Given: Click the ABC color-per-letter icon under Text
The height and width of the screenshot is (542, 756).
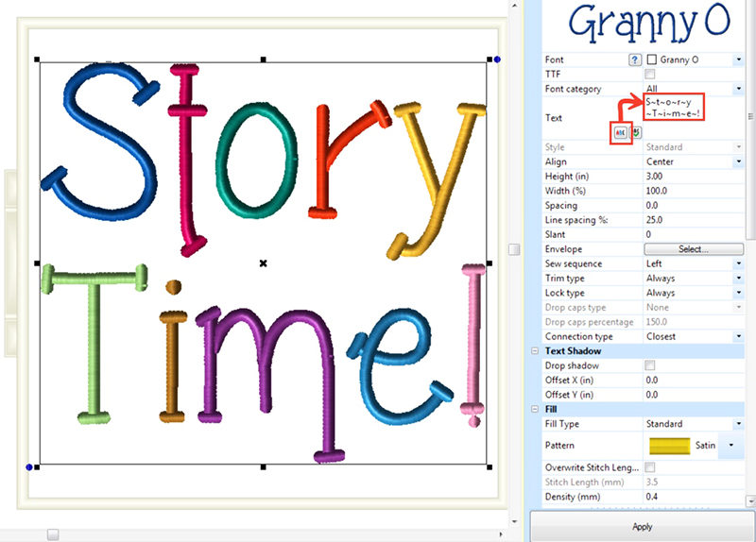Looking at the screenshot, I should 621,133.
